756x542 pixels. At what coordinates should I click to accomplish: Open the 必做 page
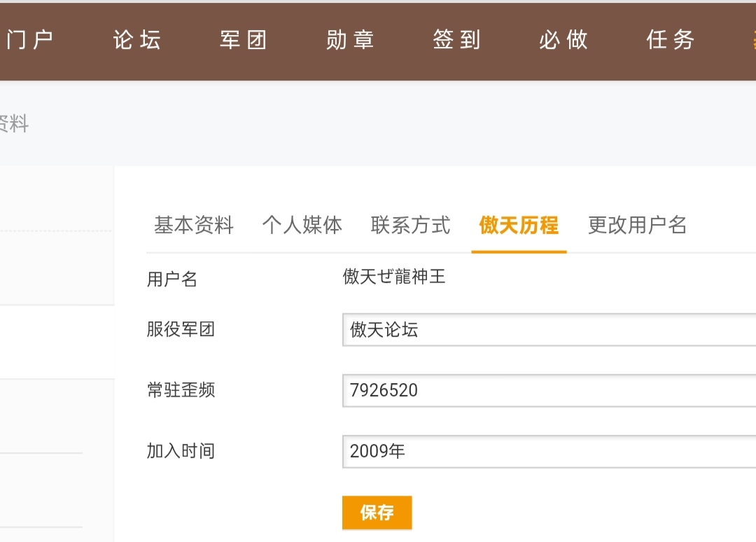pos(563,40)
